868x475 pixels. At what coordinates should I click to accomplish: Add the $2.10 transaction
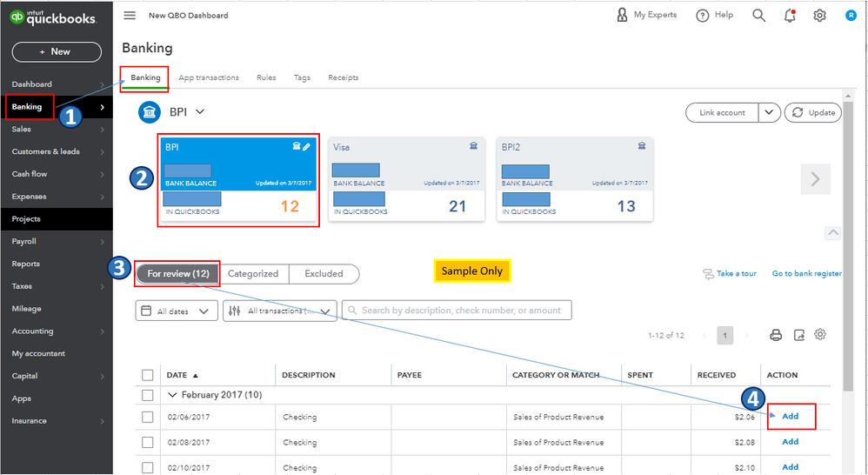tap(790, 467)
